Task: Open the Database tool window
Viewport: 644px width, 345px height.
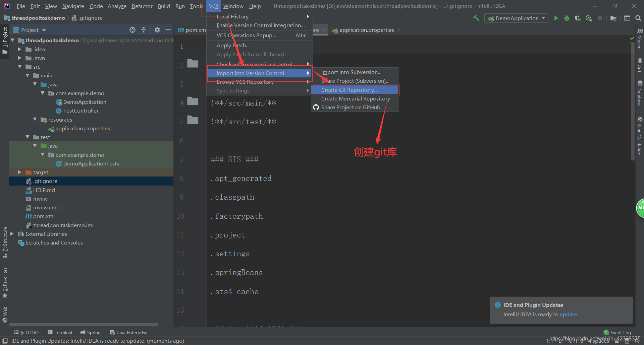Action: click(640, 93)
